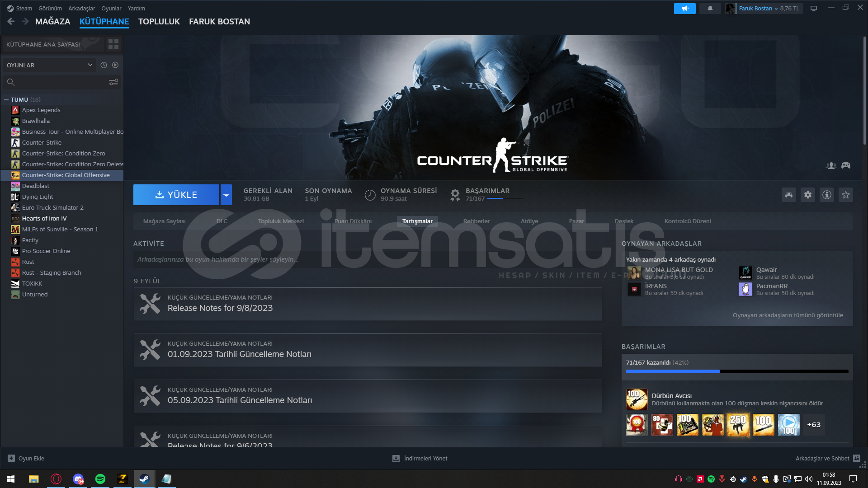Launch Spotify from the taskbar

100,479
